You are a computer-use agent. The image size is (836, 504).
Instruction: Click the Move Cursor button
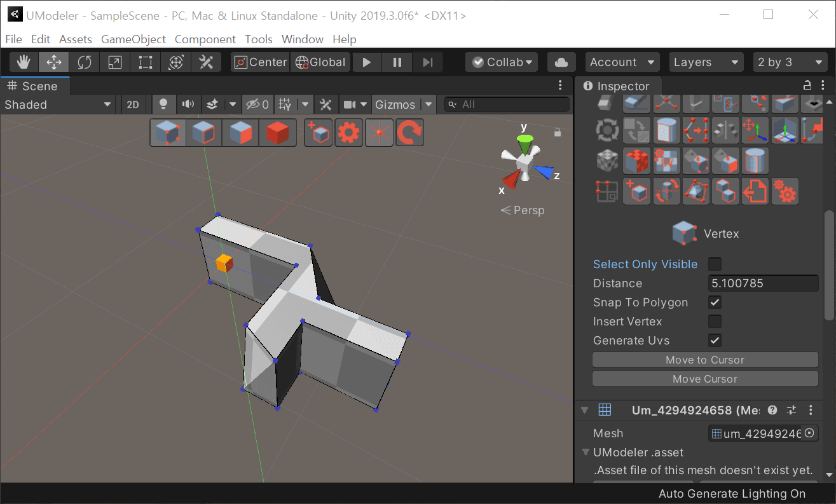pos(705,379)
